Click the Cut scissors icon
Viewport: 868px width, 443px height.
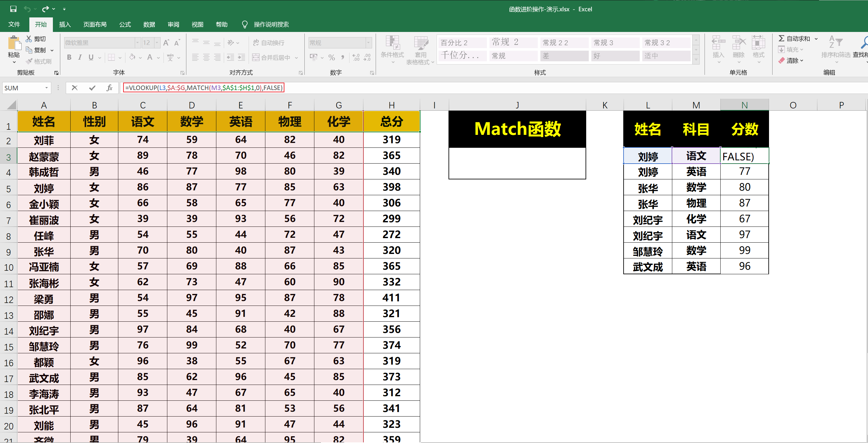(29, 39)
